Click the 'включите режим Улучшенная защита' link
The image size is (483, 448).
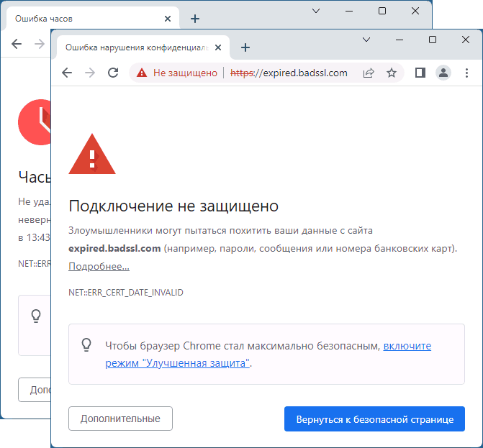click(x=268, y=355)
